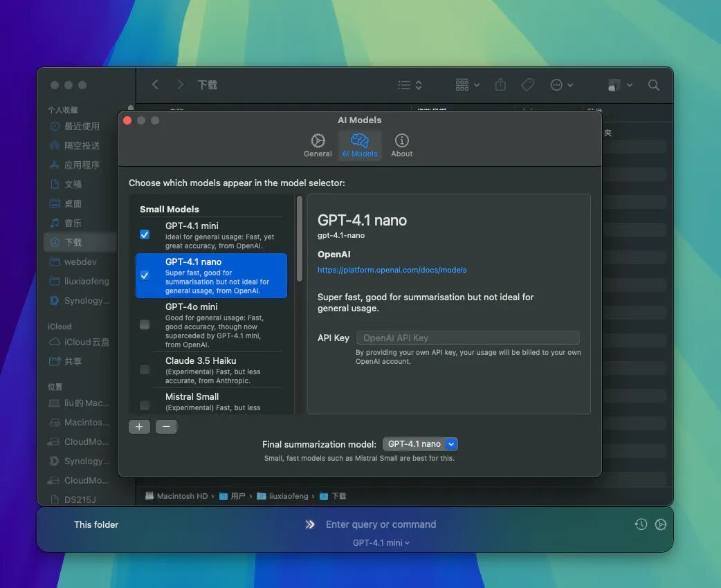
Task: Open iCloud云盘 in Finder sidebar
Action: tap(80, 342)
